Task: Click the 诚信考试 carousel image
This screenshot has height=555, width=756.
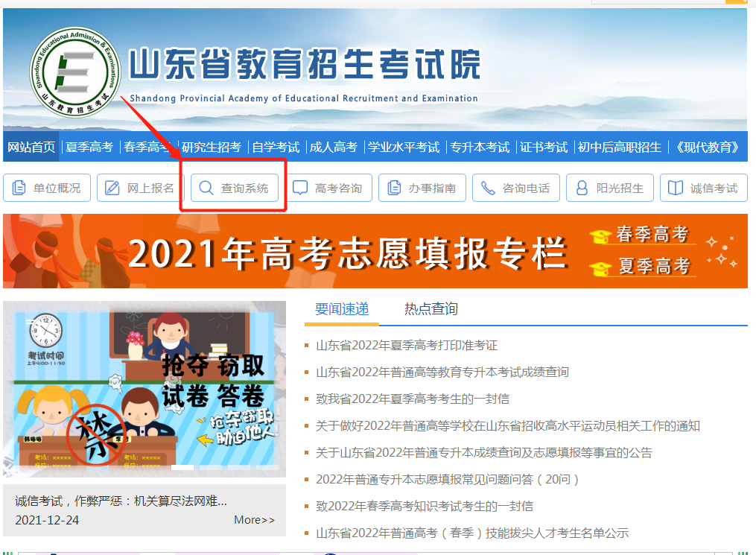Action: [x=145, y=389]
